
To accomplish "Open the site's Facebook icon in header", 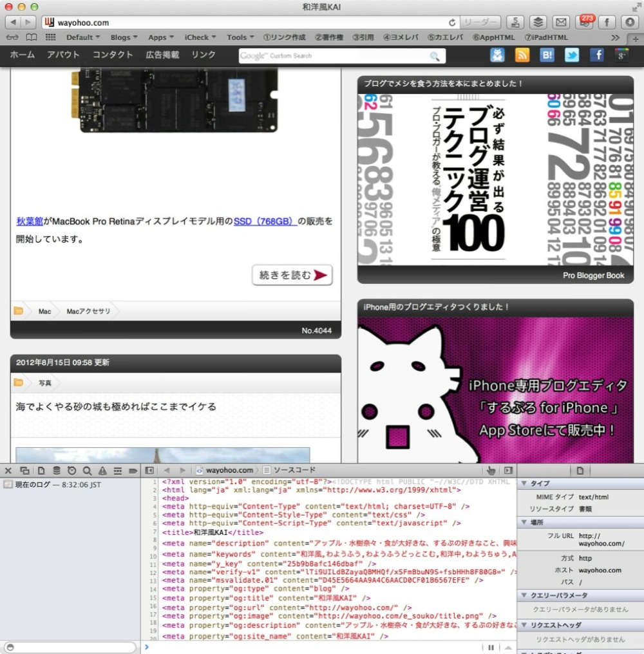I will 597,55.
